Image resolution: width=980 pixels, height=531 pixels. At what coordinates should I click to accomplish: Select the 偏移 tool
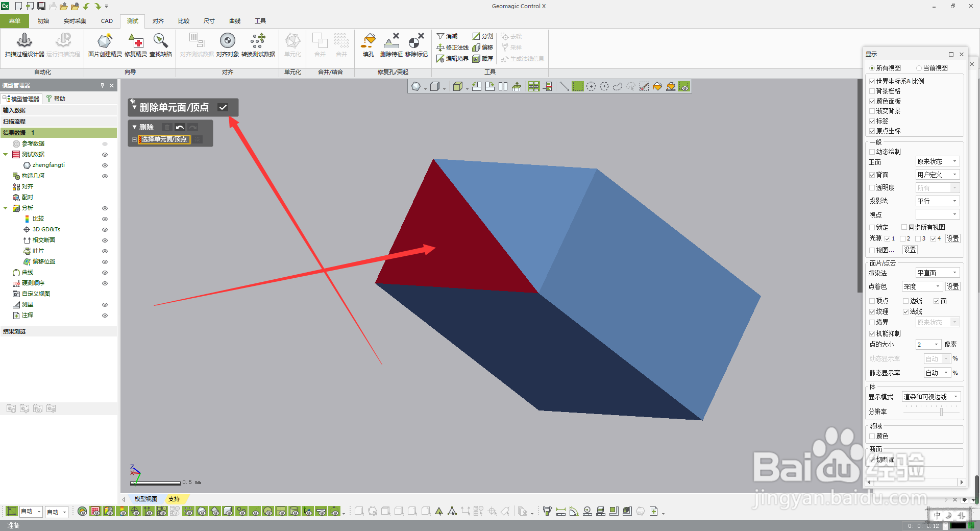pyautogui.click(x=483, y=47)
